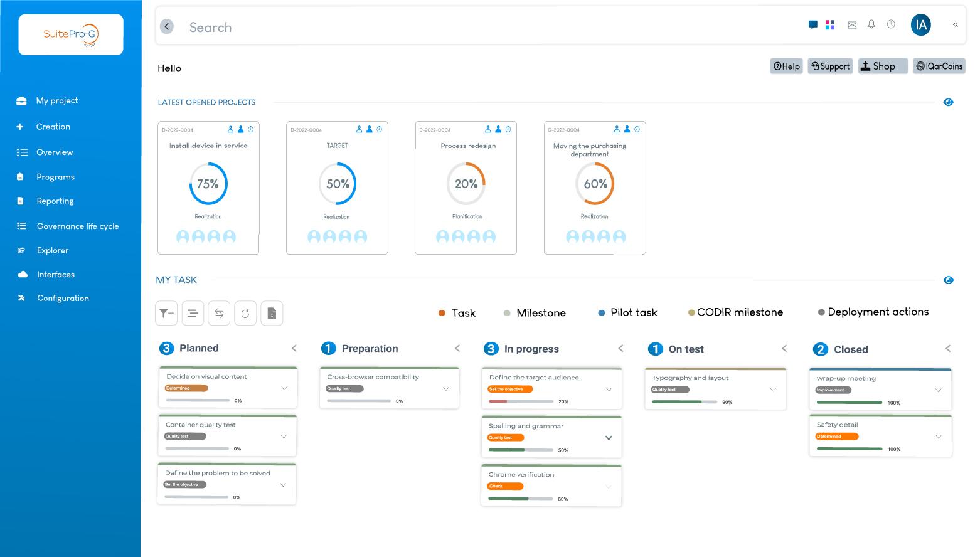The image size is (980, 557).
Task: Collapse panel with double chevron icon
Action: pos(956,25)
